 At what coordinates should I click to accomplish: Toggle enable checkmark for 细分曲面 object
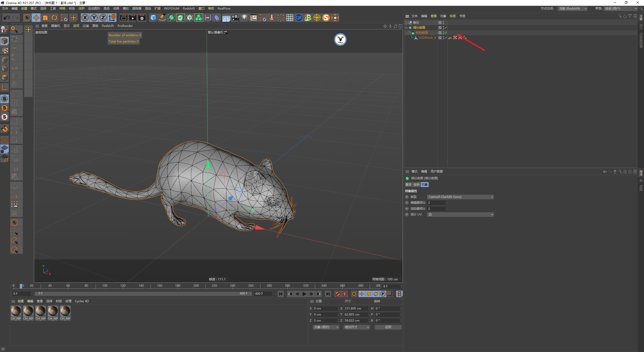446,28
